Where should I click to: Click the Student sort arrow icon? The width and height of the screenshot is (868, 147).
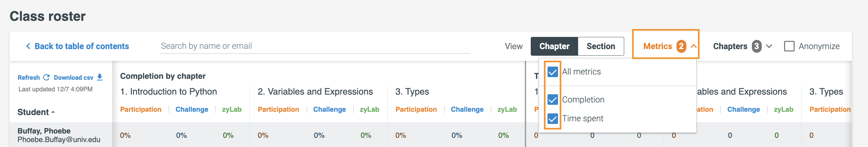click(x=53, y=112)
